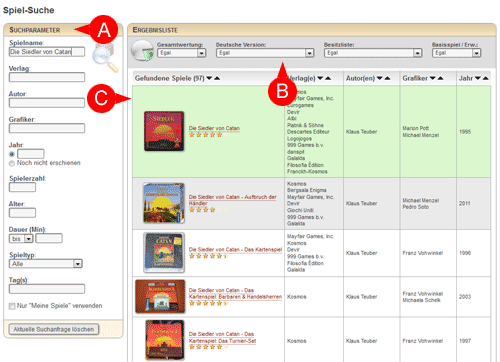Click the Kartenspiel game cover thumbnail
Screen dimensions: 500x362
[164, 252]
